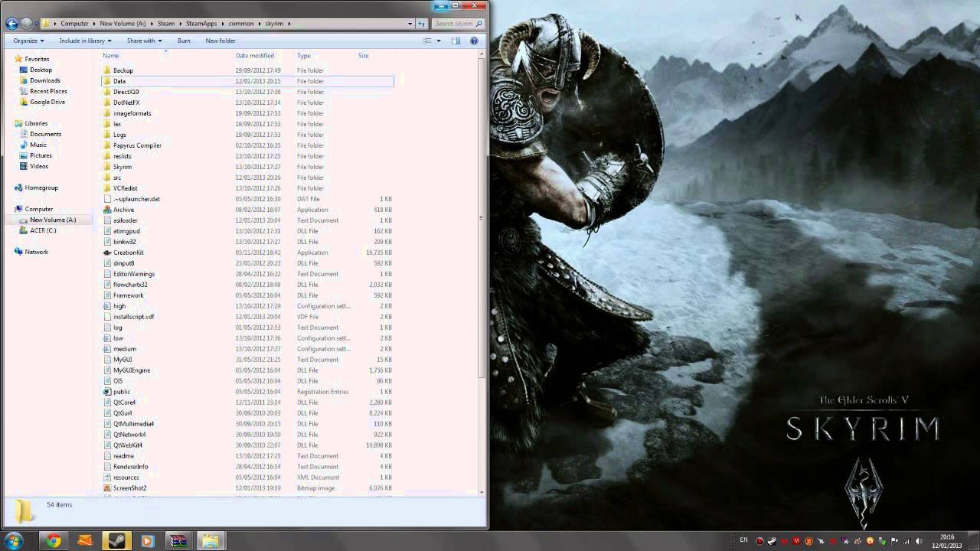Open WinRAR from the taskbar
The width and height of the screenshot is (980, 551).
tap(178, 540)
